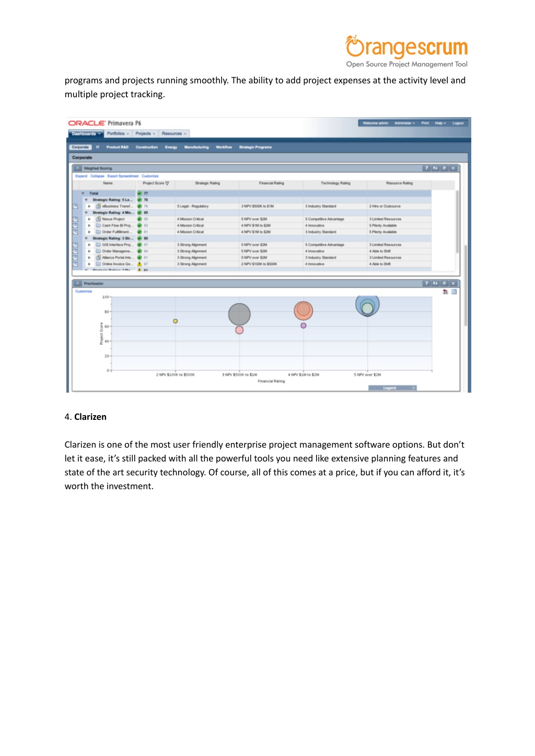Close the Prioritization panel

pos(453,283)
